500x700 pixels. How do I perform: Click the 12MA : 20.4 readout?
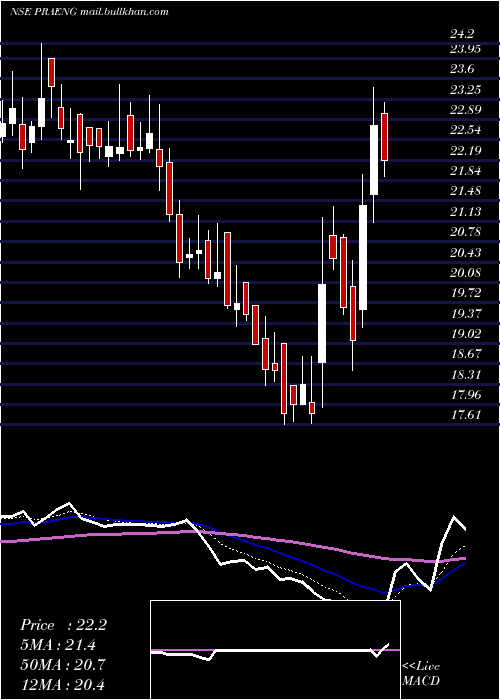(x=63, y=684)
